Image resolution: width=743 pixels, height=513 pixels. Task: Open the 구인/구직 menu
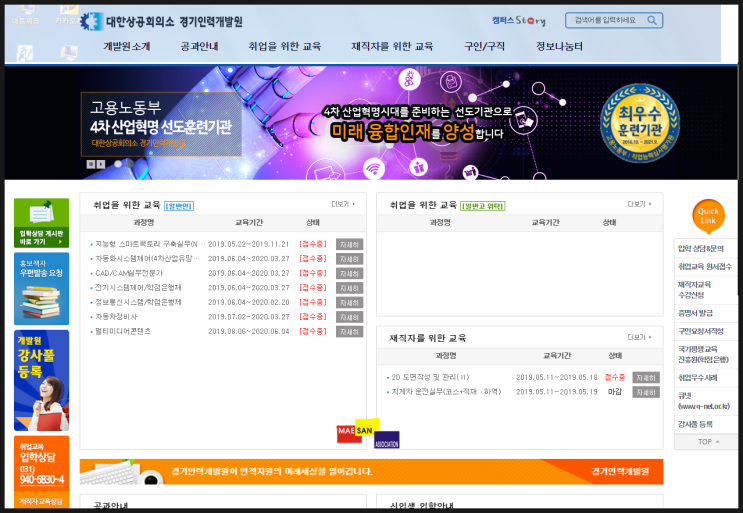(484, 46)
